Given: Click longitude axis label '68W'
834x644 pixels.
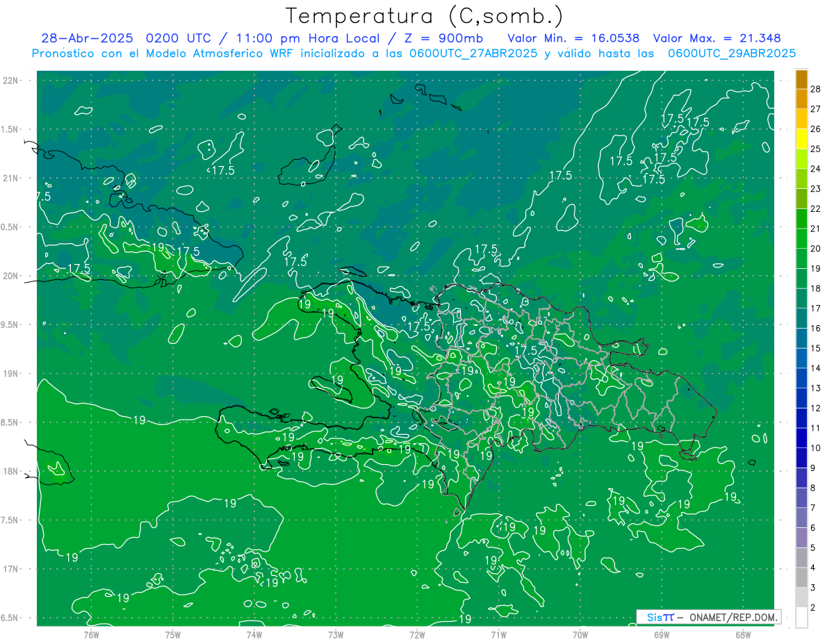Looking at the screenshot, I should click(x=743, y=634).
